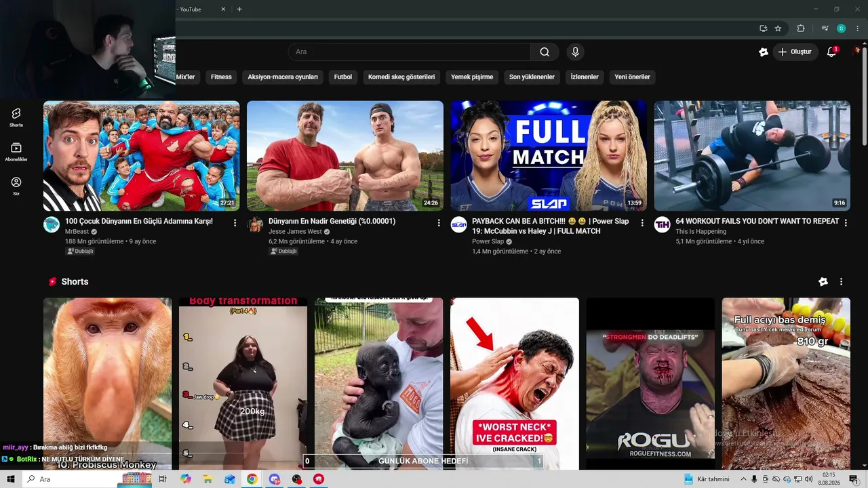This screenshot has height=488, width=868.
Task: Open the Windows notification center
Action: [x=854, y=479]
